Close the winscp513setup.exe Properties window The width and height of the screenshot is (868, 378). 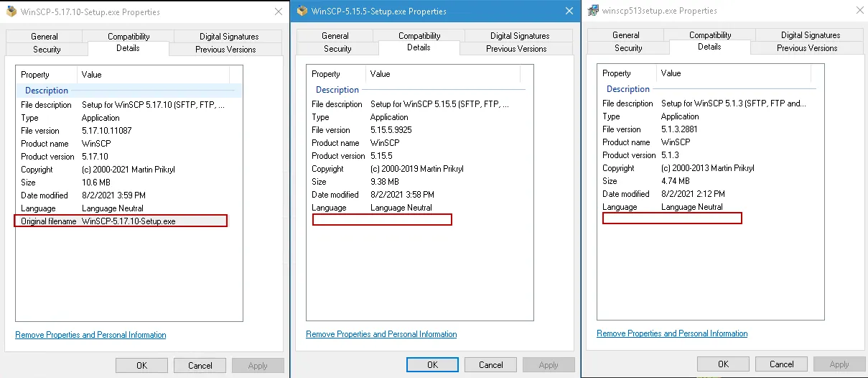click(859, 11)
